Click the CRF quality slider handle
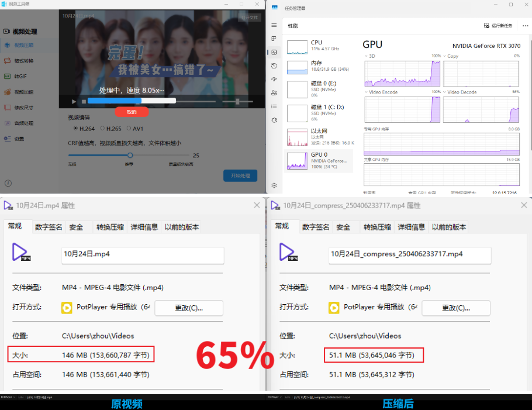The width and height of the screenshot is (532, 410). click(x=130, y=155)
